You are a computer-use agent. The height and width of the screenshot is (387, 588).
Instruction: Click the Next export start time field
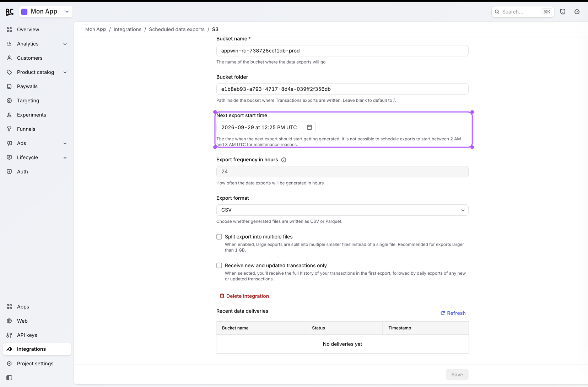point(266,127)
